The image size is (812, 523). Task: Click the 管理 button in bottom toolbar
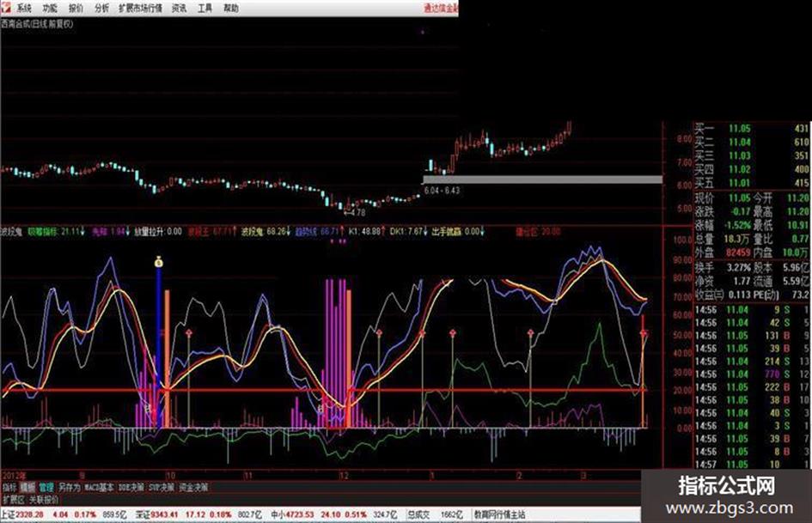point(46,487)
